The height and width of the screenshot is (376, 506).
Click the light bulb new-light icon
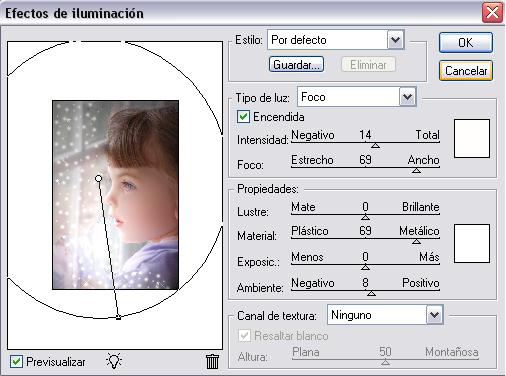tap(114, 361)
